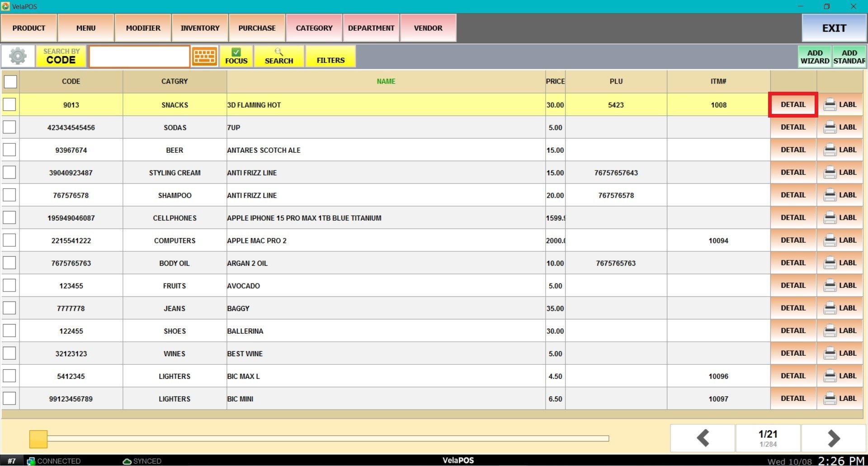This screenshot has height=466, width=868.
Task: Go to next page arrow
Action: (x=833, y=438)
